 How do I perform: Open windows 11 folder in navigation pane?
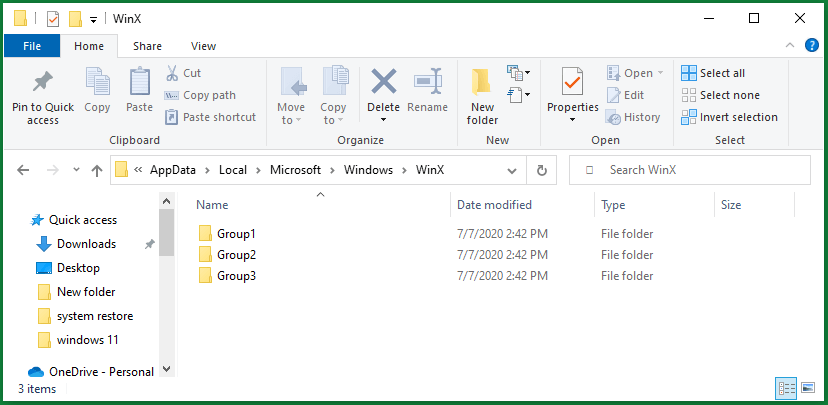[78, 340]
